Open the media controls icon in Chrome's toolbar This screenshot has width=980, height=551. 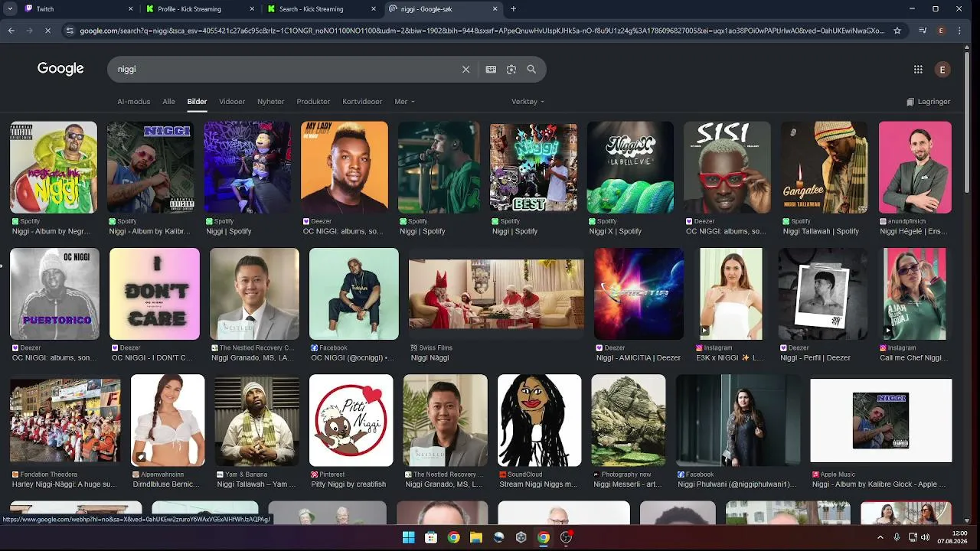click(x=923, y=31)
